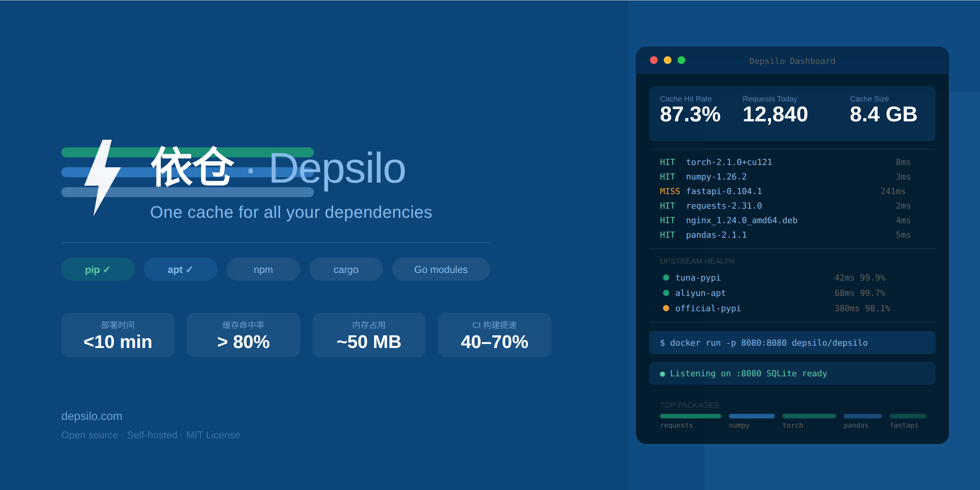Click the Cache Hit Rate 87.3% value
Image resolution: width=980 pixels, height=490 pixels.
point(690,114)
